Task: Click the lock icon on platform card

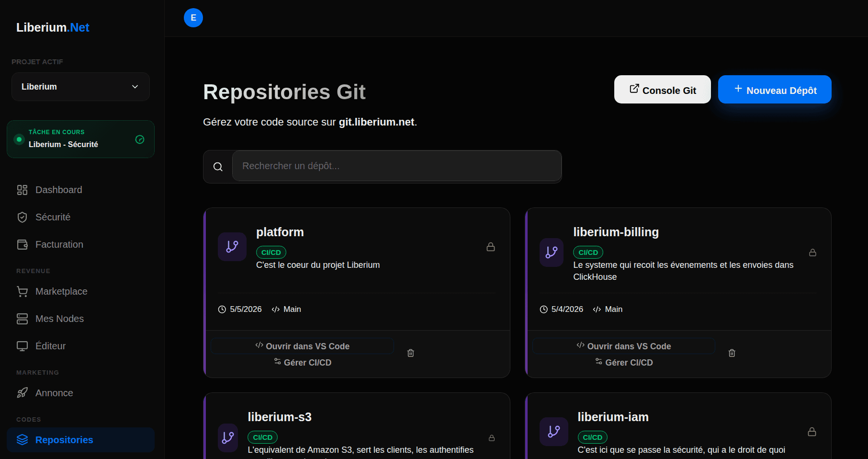Action: (x=491, y=247)
